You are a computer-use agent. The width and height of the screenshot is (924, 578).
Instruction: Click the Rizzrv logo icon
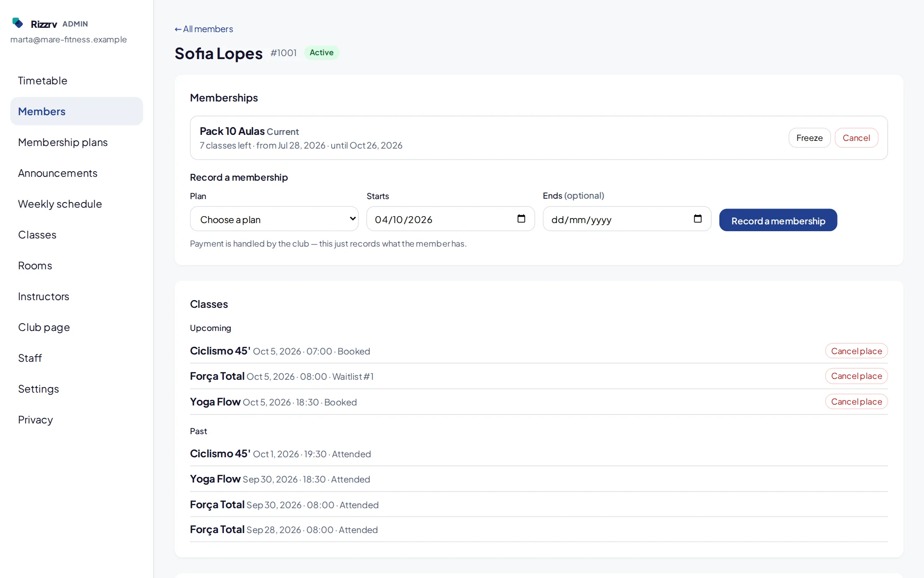(18, 23)
